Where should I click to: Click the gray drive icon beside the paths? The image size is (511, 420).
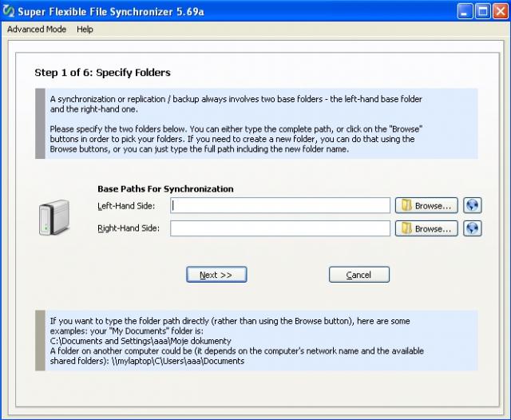tap(54, 218)
